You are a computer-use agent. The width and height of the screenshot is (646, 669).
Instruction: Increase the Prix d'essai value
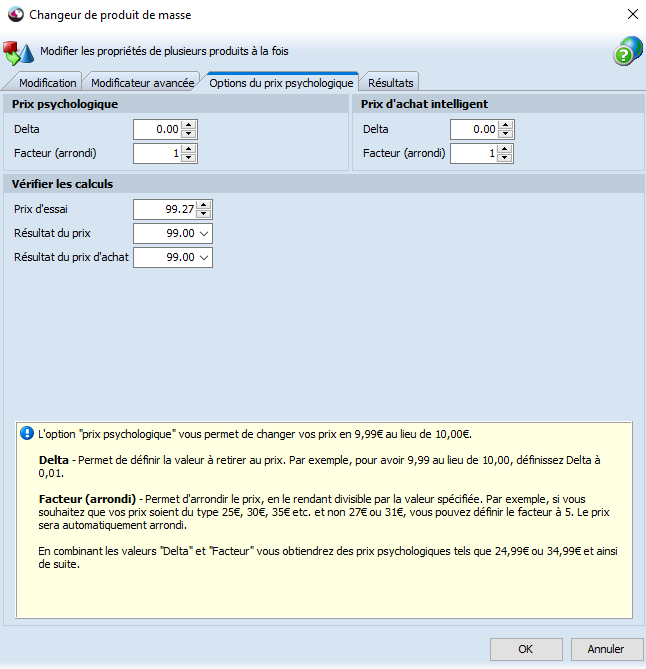(204, 205)
